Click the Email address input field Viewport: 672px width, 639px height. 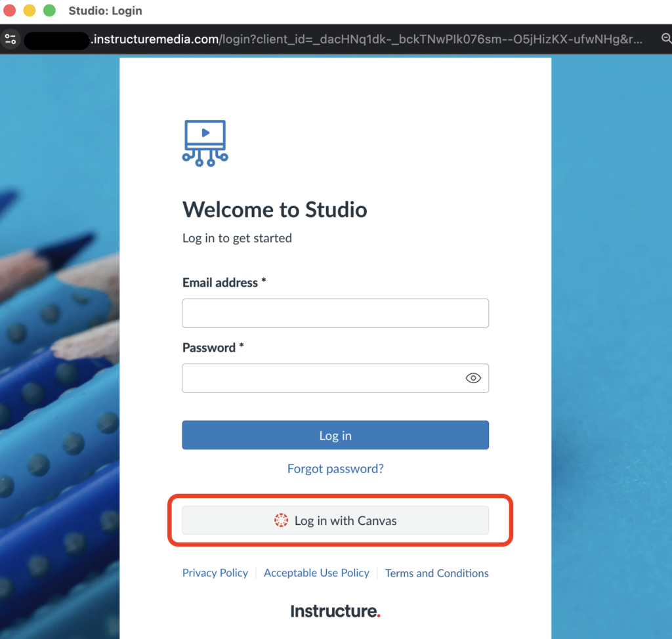click(x=335, y=313)
